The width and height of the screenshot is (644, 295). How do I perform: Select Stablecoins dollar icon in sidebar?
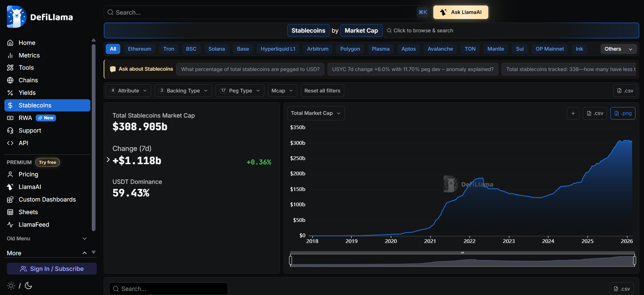point(10,105)
